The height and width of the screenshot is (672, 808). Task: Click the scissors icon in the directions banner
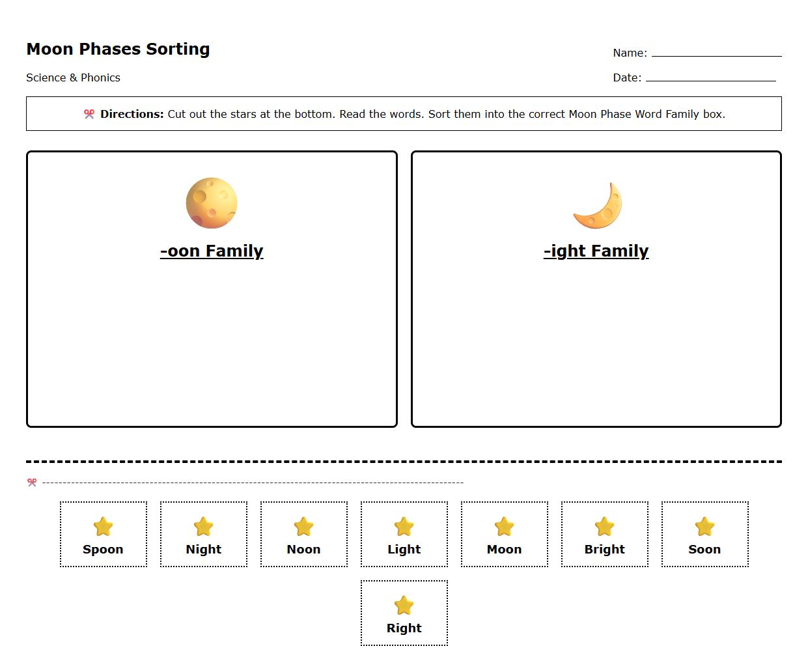(x=89, y=113)
